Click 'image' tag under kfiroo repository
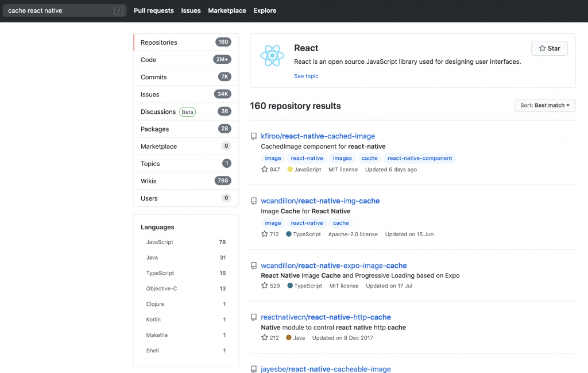The height and width of the screenshot is (373, 588). [273, 158]
